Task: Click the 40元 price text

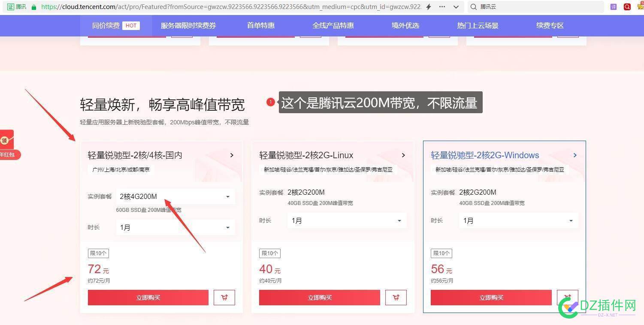Action: [x=270, y=269]
